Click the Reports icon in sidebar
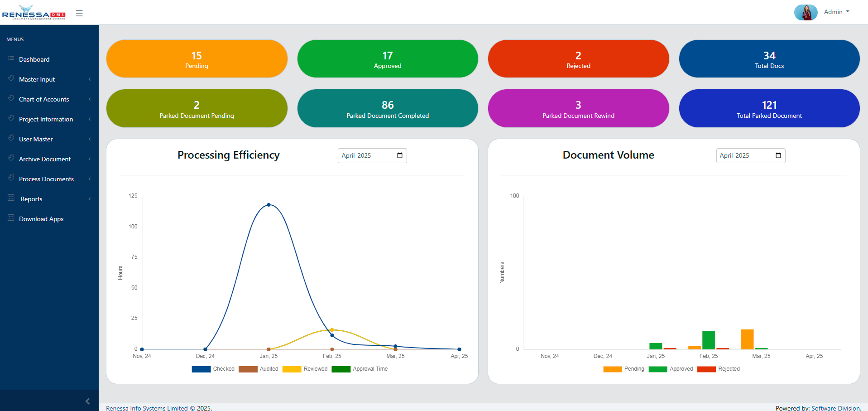The image size is (868, 411). (11, 198)
